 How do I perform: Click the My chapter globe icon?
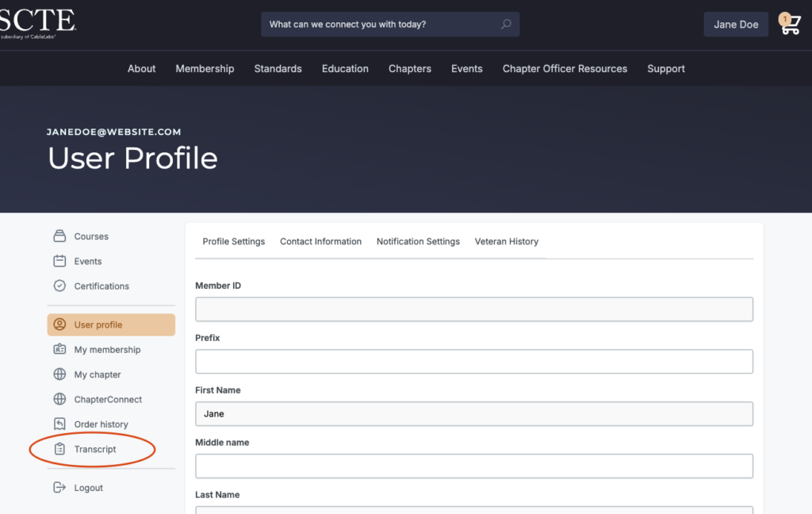coord(59,374)
